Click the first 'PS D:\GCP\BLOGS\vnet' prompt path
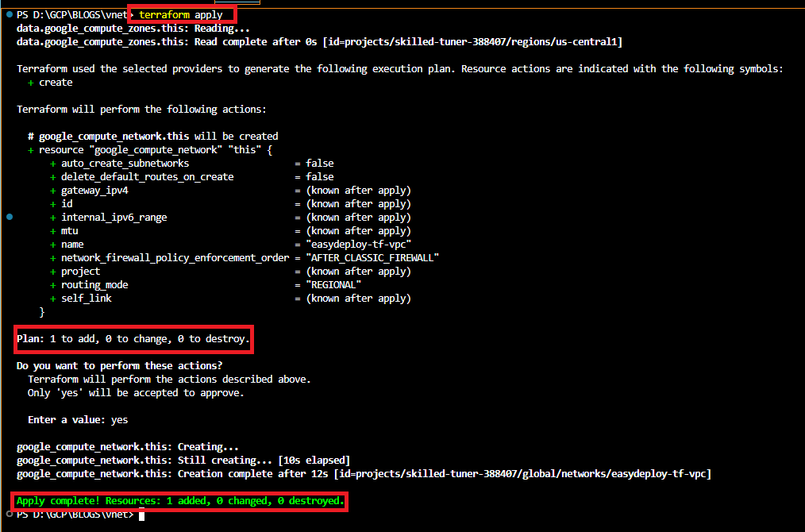Viewport: 805px width, 532px height. (72, 15)
